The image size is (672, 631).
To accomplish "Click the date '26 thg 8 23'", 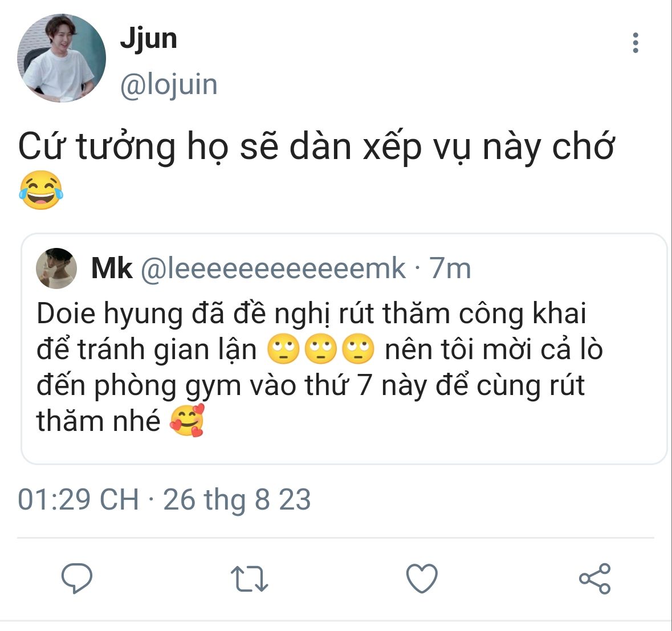I will [237, 499].
